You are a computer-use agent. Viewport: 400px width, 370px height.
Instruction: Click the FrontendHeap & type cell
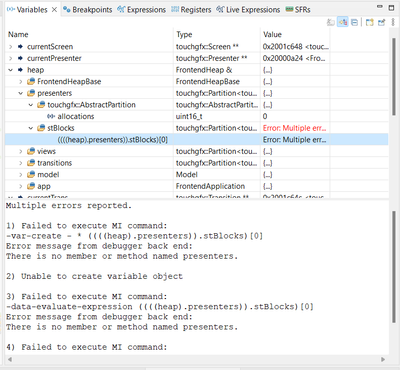(204, 70)
